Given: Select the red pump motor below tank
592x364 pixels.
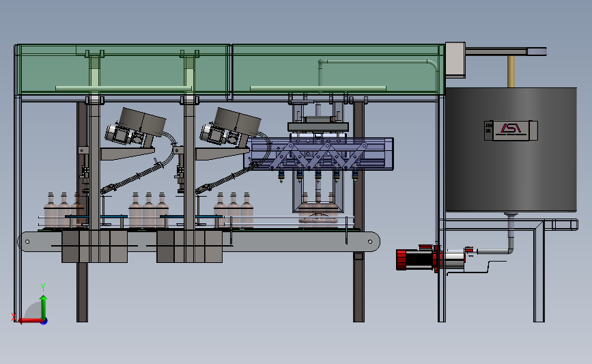Looking at the screenshot, I should pos(419,259).
